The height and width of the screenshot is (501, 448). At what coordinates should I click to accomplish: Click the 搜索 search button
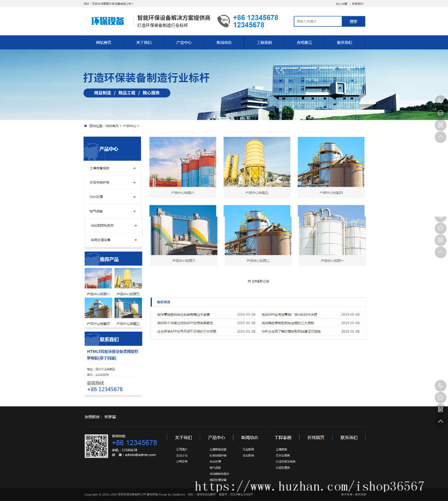click(x=353, y=21)
